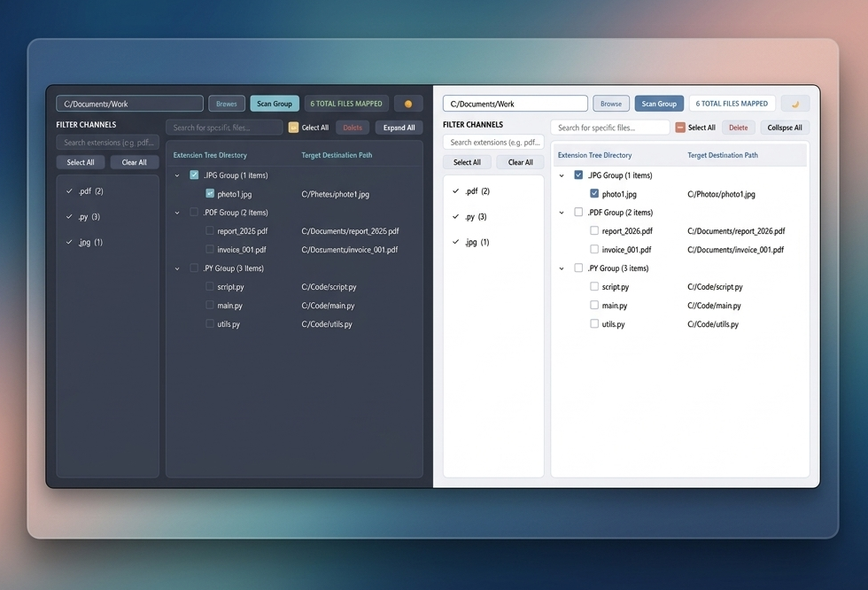Screen dimensions: 868x590
Task: Click C:/Documents/report_2026.pdf path in light panel
Action: pyautogui.click(x=736, y=231)
